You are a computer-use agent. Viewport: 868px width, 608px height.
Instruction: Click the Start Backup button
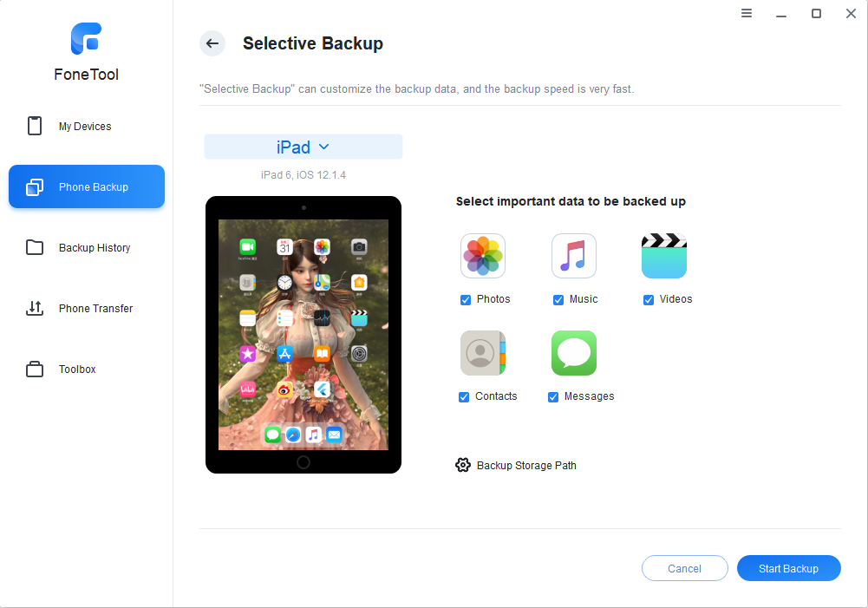tap(788, 568)
